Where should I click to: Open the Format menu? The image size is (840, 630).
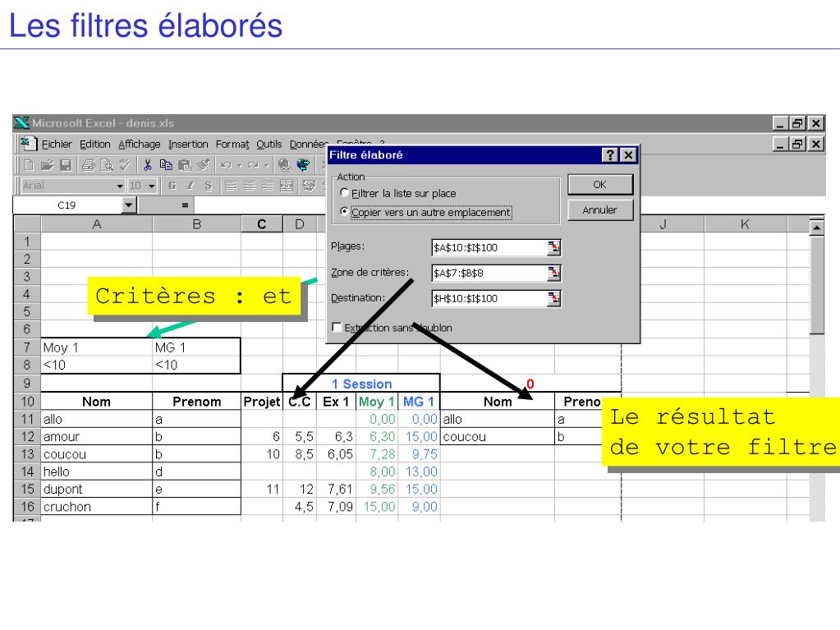tap(232, 144)
